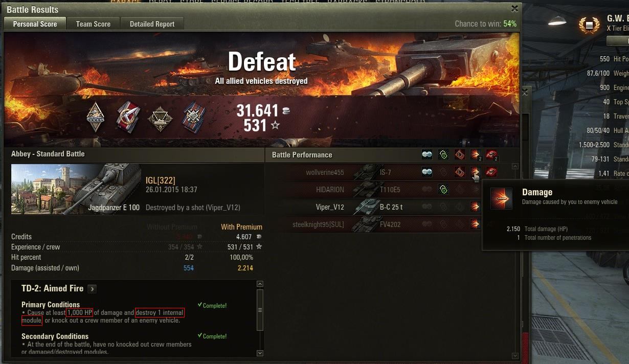Click the green assisted damage header icon

click(x=443, y=155)
